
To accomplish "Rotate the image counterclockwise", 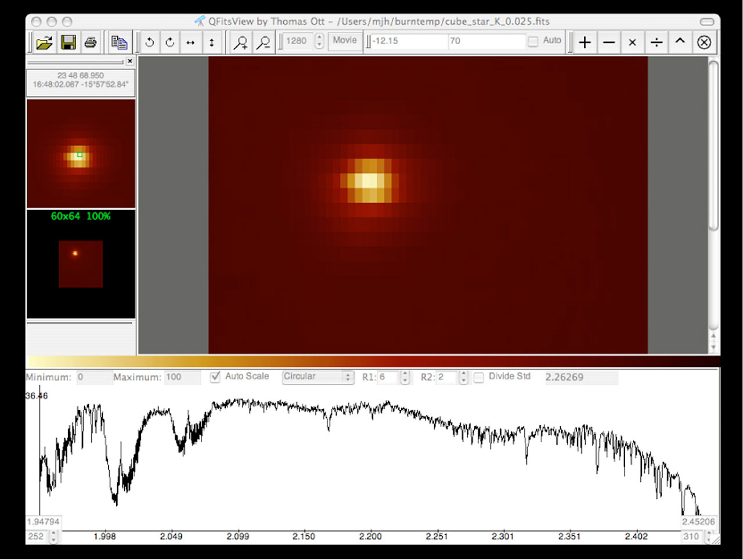I will click(149, 42).
